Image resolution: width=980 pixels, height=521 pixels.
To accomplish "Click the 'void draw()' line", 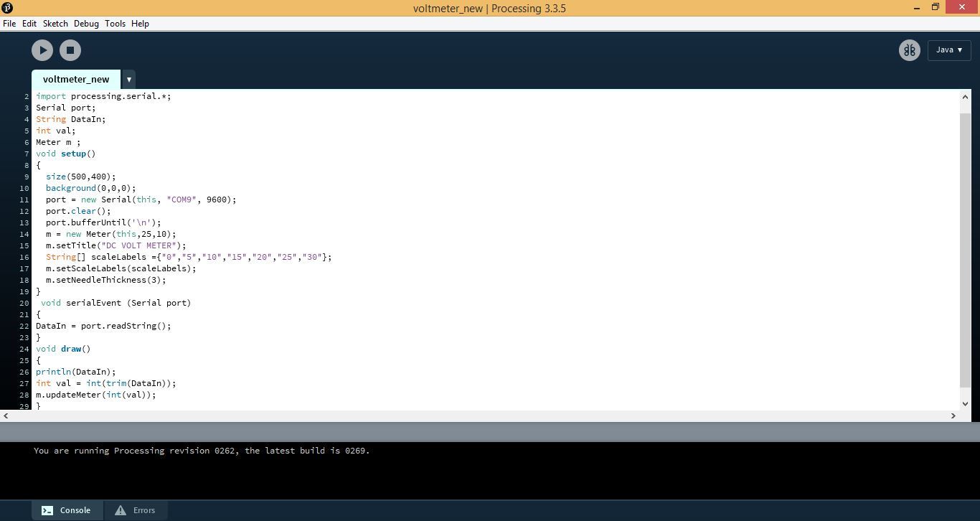I will click(63, 349).
